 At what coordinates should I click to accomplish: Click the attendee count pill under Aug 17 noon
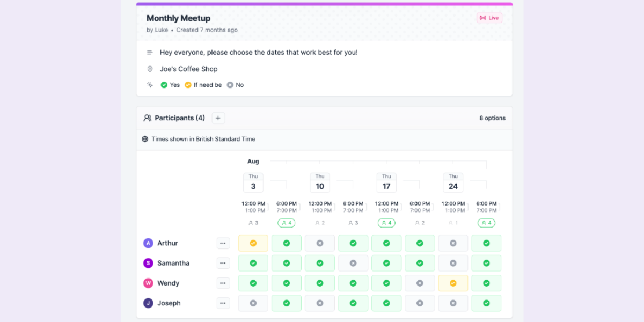pos(386,223)
